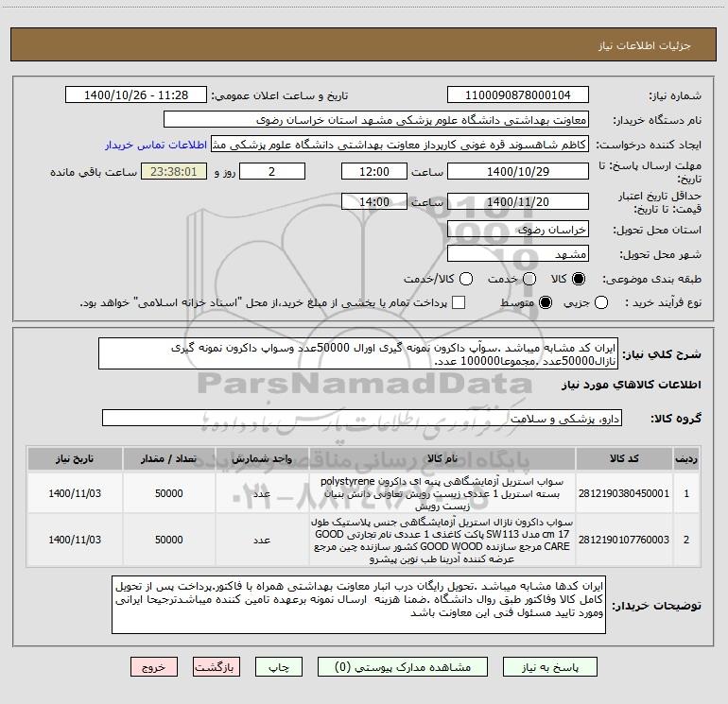Click the remaining days field 2
Viewport: 728px width, 704px height.
tap(272, 171)
